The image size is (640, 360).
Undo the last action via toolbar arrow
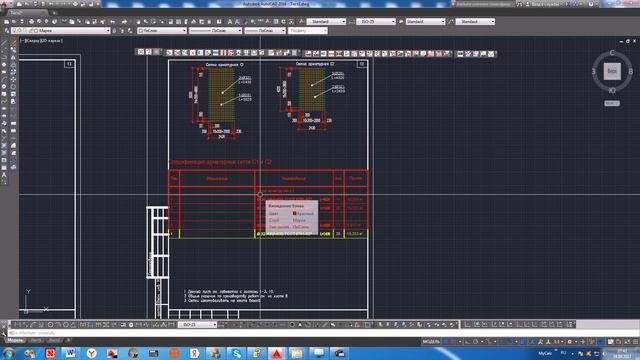113,22
